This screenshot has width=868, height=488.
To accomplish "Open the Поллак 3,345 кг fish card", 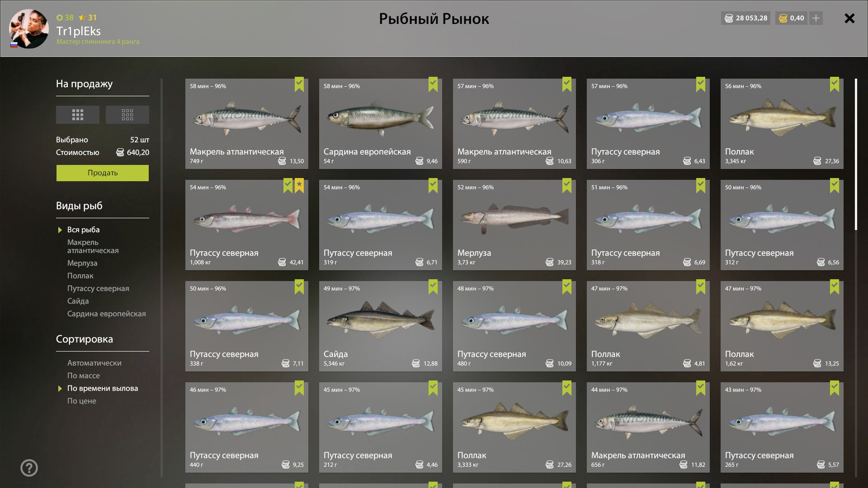I will [782, 124].
